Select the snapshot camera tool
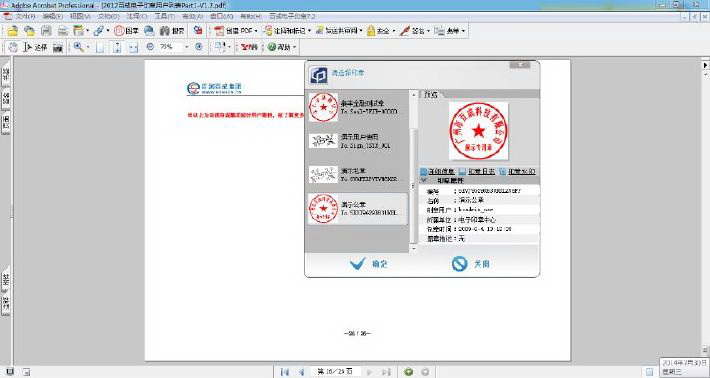 click(58, 47)
